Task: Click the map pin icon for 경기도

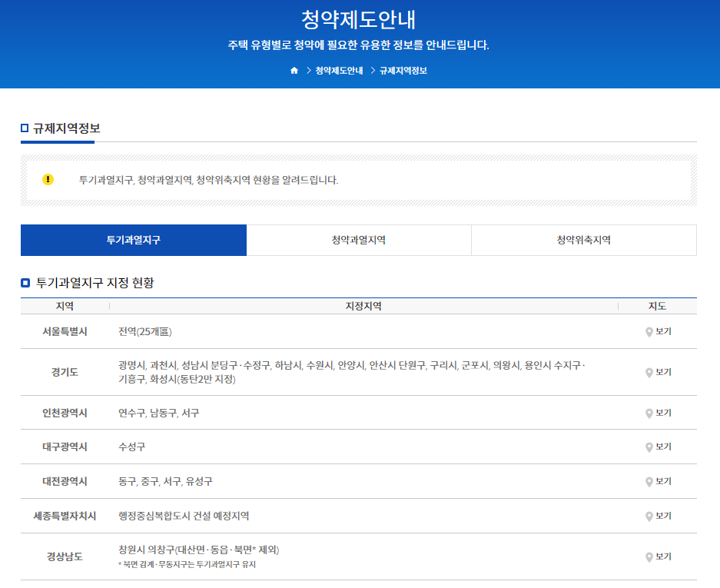Action: 649,373
